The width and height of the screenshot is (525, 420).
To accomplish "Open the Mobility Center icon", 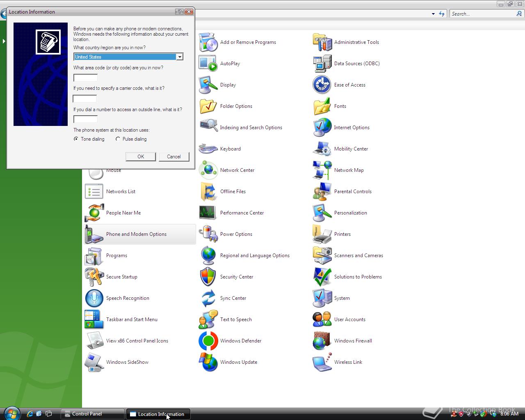I will (x=322, y=149).
